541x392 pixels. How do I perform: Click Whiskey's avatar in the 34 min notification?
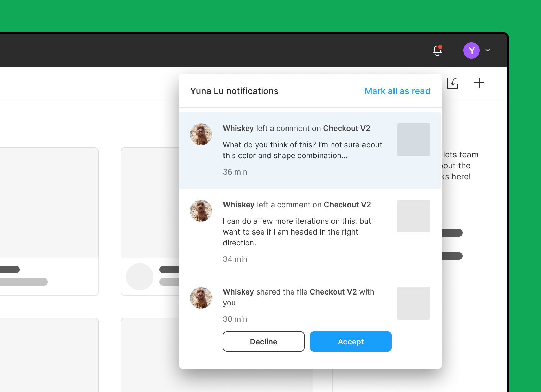pyautogui.click(x=201, y=211)
